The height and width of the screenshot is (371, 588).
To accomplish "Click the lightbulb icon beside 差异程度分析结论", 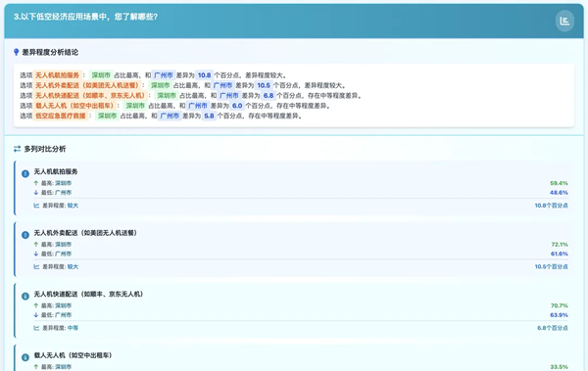I will pyautogui.click(x=16, y=52).
